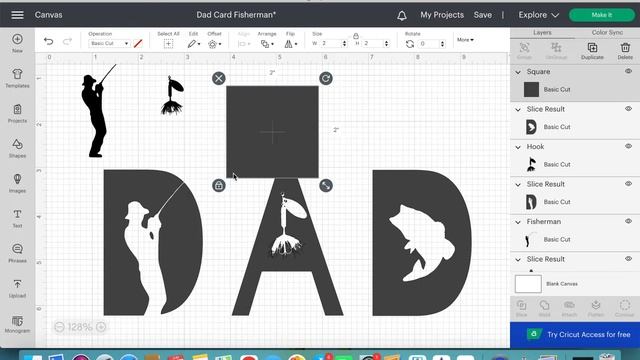
Task: Expand the More toolbar options
Action: click(x=465, y=40)
